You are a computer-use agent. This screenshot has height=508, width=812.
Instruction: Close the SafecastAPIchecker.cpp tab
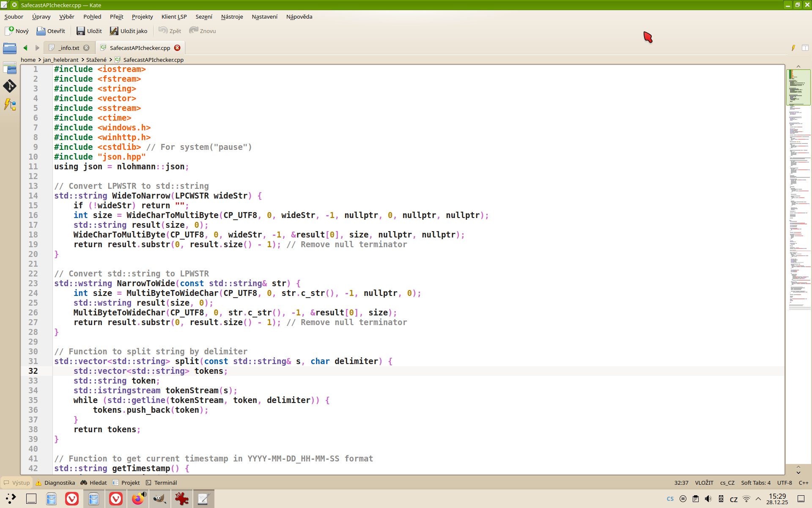[178, 48]
